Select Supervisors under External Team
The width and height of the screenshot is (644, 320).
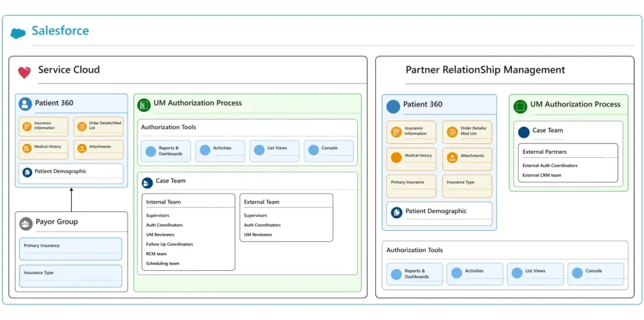coord(255,216)
